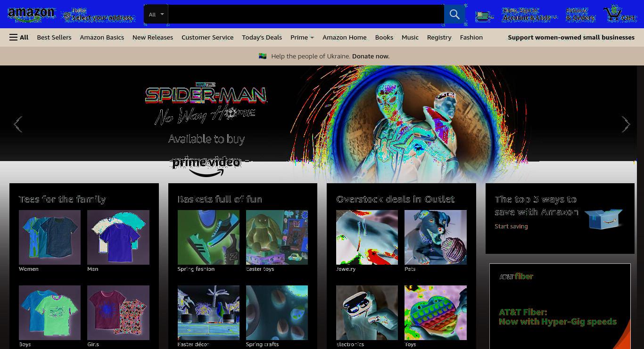Click Available to buy text

point(206,139)
